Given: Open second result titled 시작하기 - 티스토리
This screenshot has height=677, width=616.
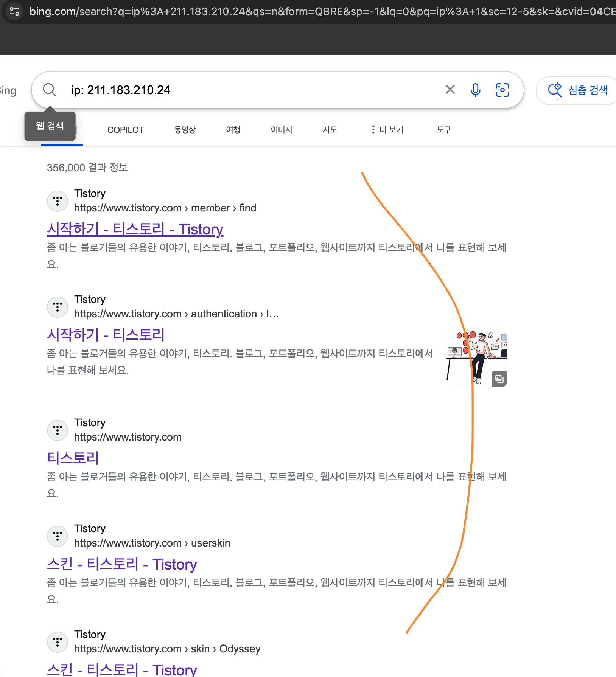Looking at the screenshot, I should click(x=106, y=335).
